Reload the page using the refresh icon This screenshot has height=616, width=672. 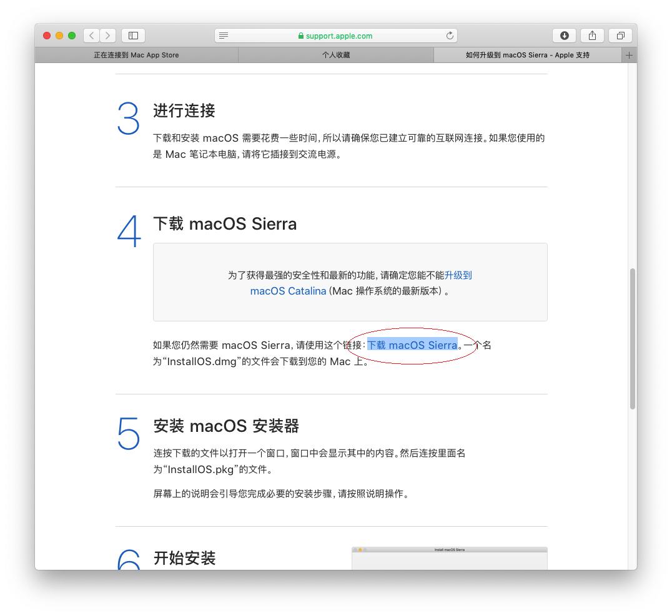(x=450, y=36)
